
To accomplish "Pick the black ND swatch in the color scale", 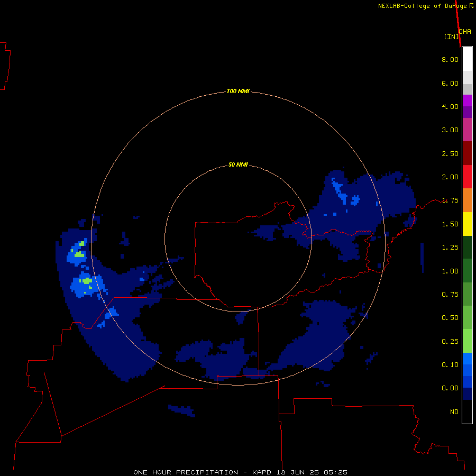I will pyautogui.click(x=467, y=411).
